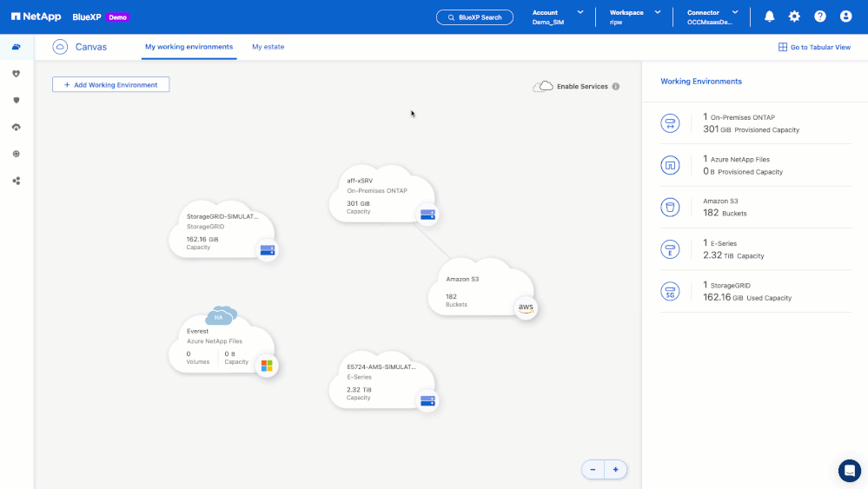Select the My working environments tab
This screenshot has width=868, height=489.
point(189,47)
